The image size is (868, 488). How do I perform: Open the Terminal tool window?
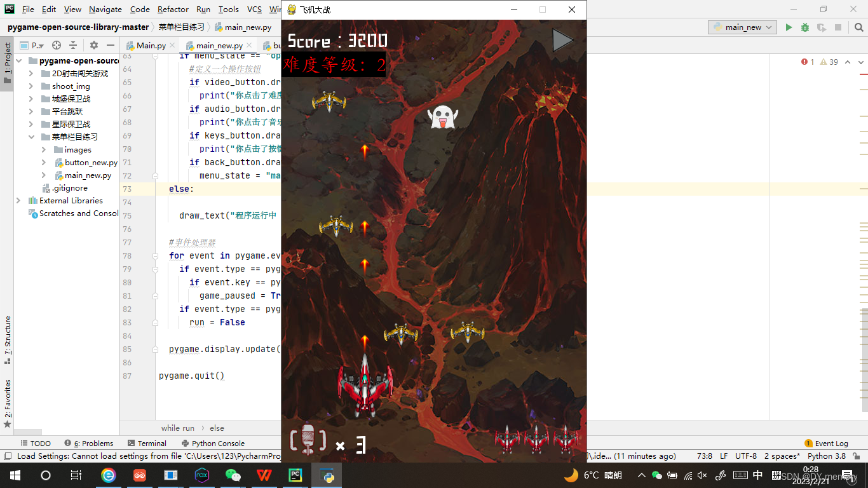pos(147,444)
